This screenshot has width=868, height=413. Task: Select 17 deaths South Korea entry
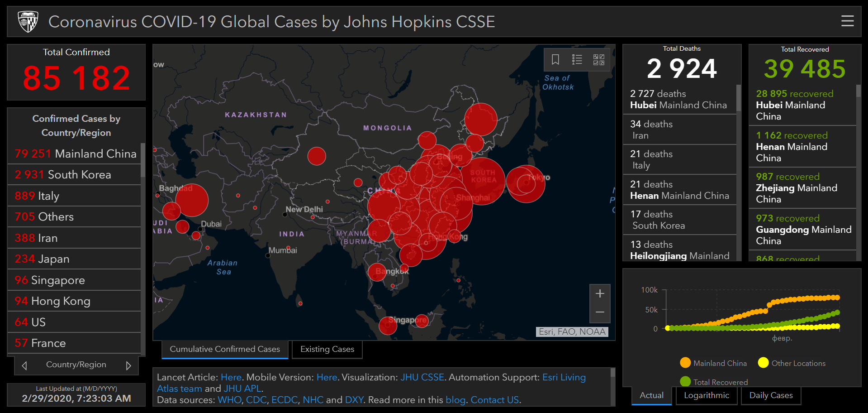(x=679, y=220)
